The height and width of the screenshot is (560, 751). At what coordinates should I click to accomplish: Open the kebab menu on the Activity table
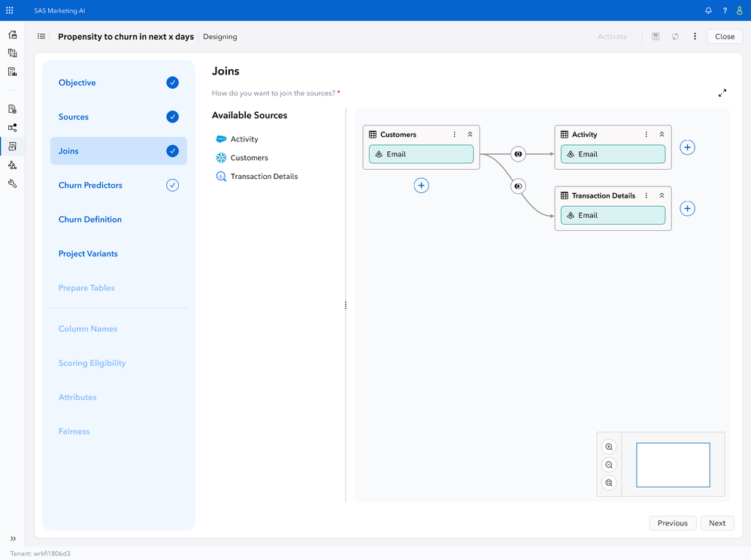tap(646, 134)
